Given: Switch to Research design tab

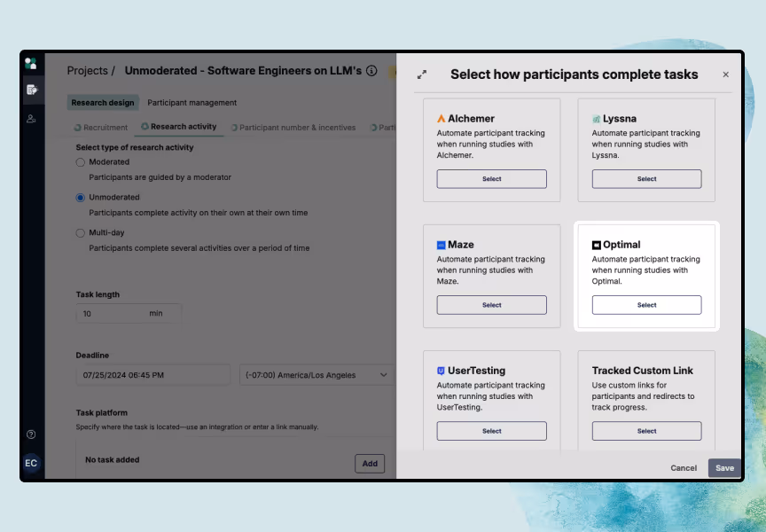Looking at the screenshot, I should tap(103, 103).
